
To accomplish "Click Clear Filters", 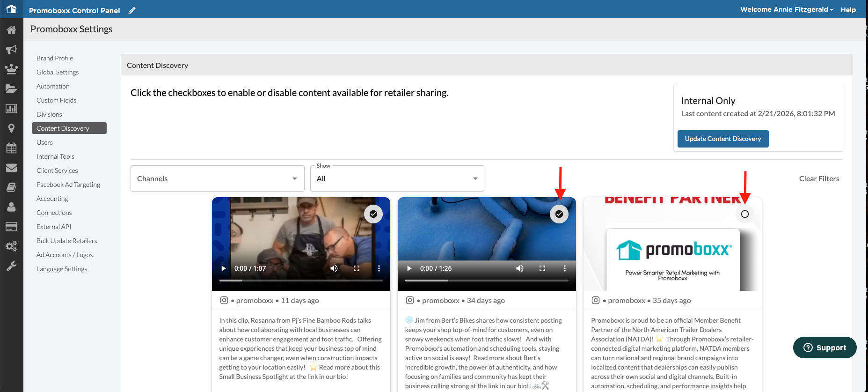I will click(819, 178).
